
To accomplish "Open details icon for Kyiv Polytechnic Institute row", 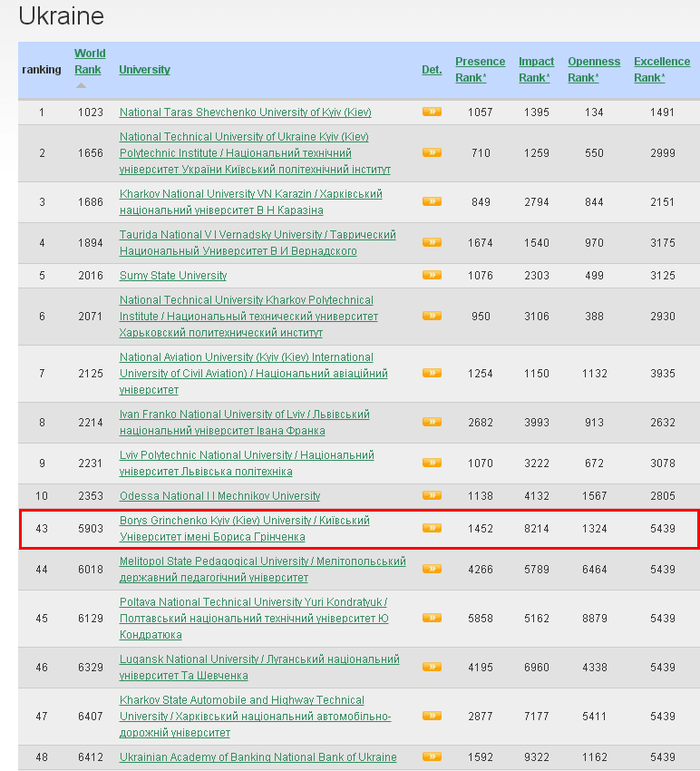I will coord(432,152).
